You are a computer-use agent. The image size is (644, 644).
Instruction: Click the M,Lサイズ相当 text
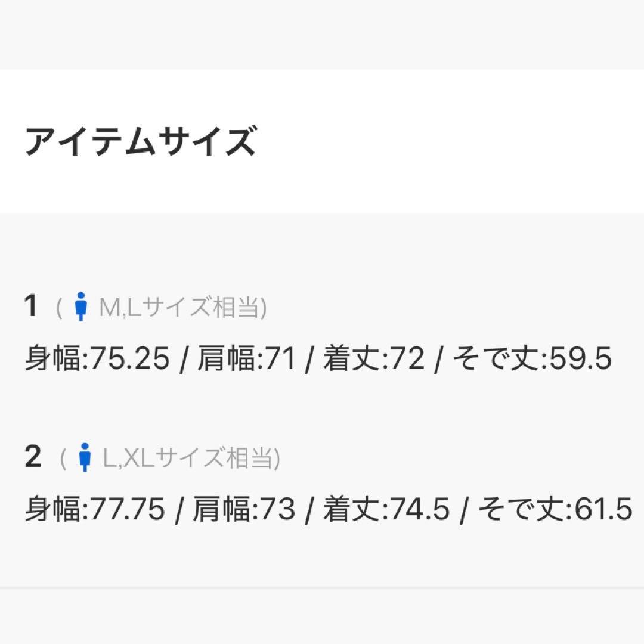tap(181, 308)
